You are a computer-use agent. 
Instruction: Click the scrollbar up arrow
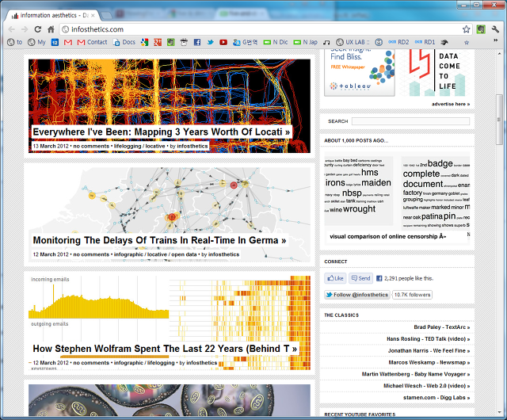499,54
